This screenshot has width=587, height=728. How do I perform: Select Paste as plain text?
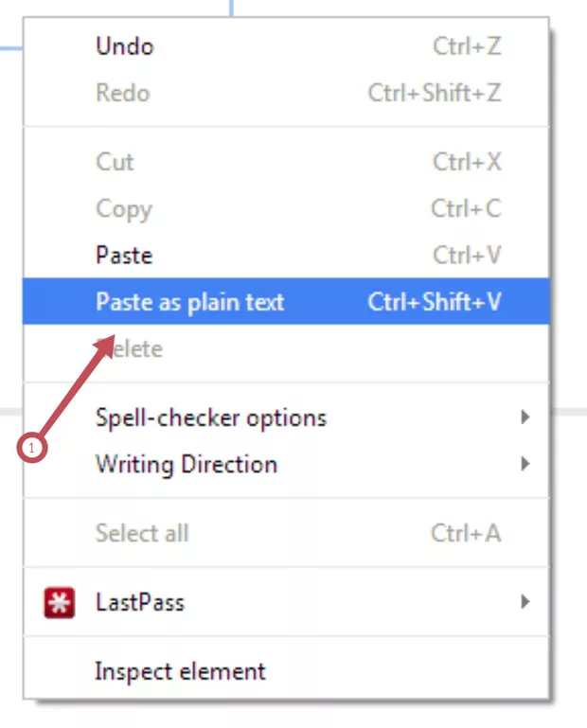click(x=189, y=302)
